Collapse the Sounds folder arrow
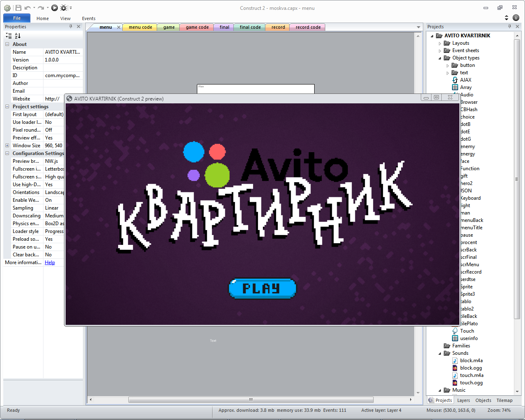Image resolution: width=525 pixels, height=420 pixels. [x=440, y=354]
